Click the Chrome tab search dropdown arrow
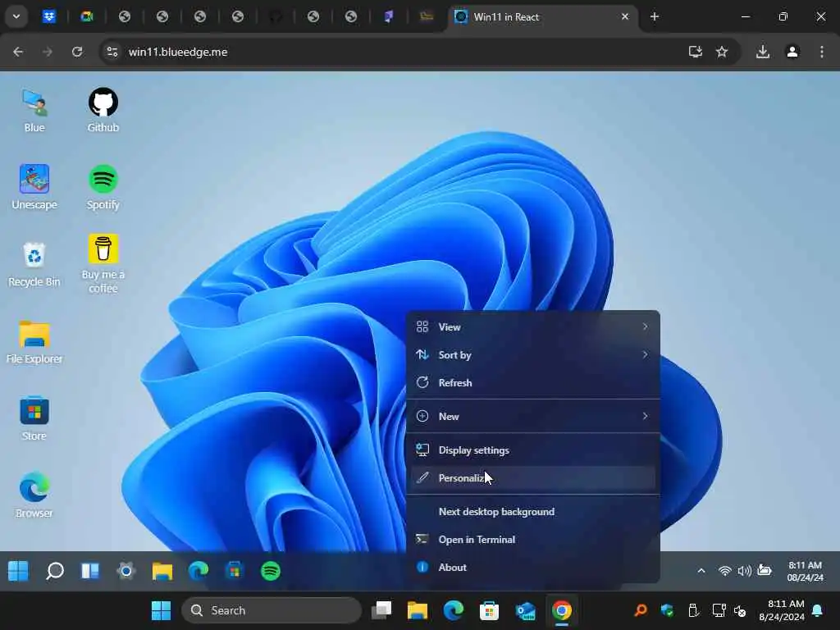The image size is (840, 630). (16, 16)
